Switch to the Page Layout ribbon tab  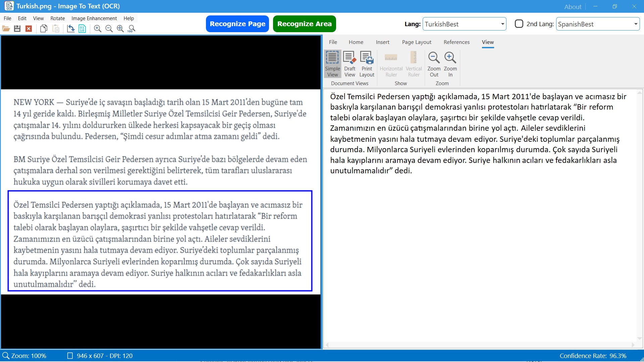click(x=417, y=42)
